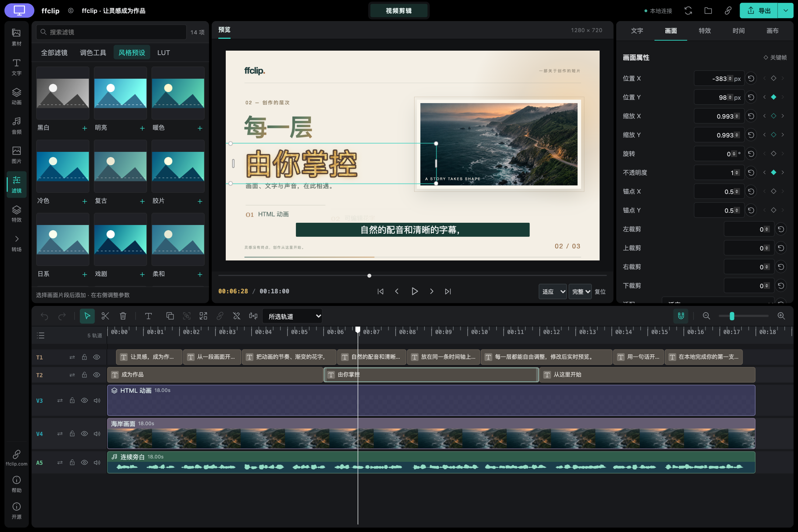Mute track V3 speaker icon
This screenshot has width=798, height=532.
coord(97,400)
